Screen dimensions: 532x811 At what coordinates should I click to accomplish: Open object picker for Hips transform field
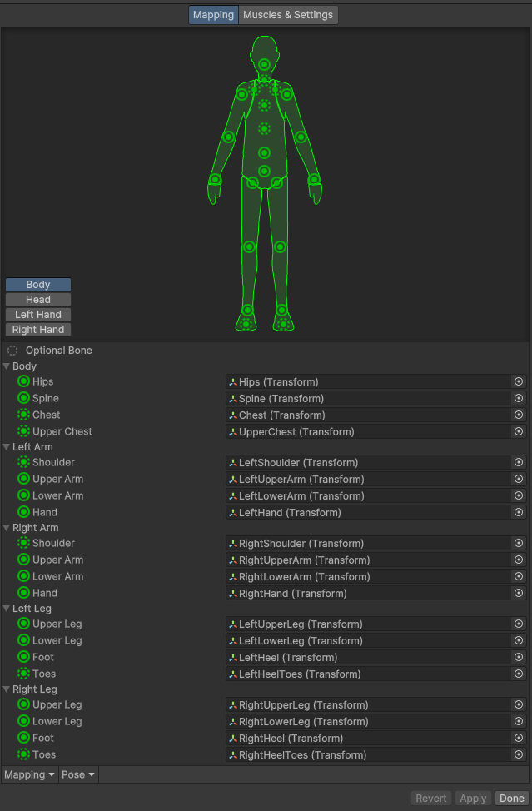(x=519, y=381)
